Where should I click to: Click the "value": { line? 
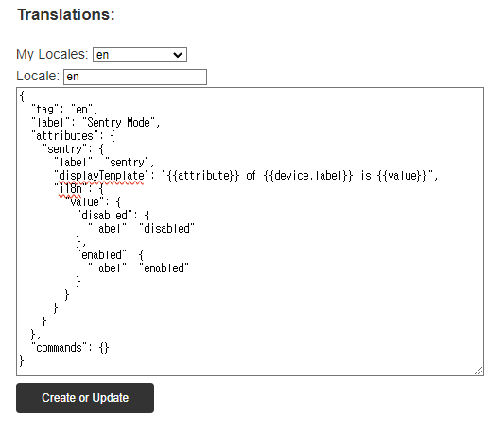94,202
